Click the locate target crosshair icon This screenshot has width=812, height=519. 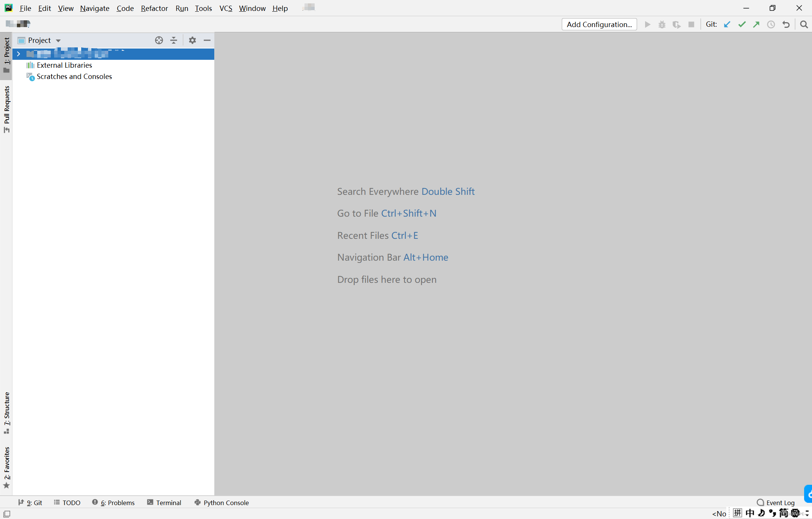pos(159,40)
